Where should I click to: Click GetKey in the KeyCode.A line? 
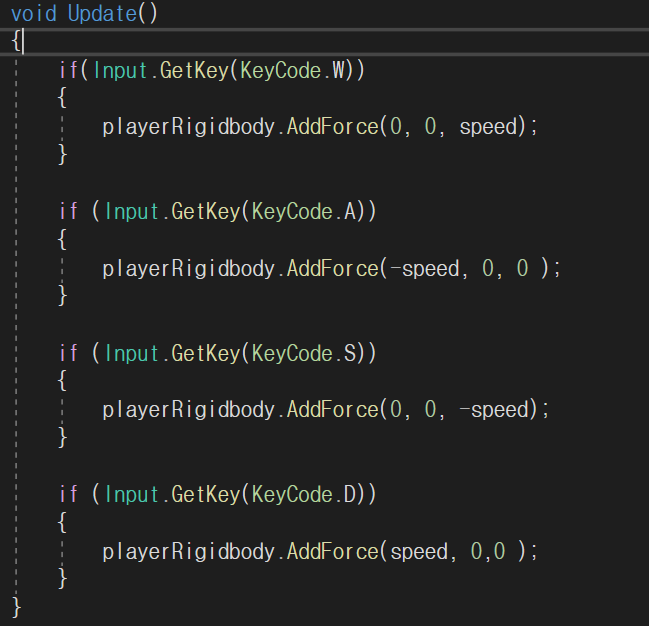coord(206,212)
